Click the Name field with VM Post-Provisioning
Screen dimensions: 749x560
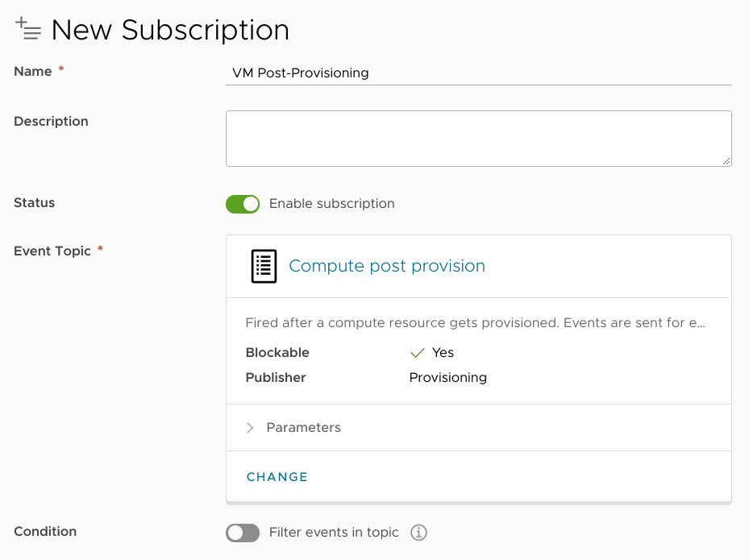[x=479, y=73]
